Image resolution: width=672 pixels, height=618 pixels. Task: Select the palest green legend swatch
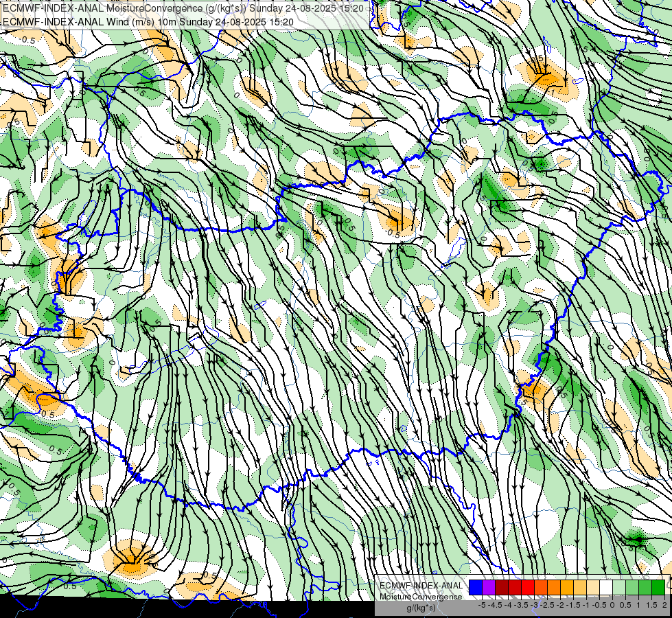[x=619, y=587]
